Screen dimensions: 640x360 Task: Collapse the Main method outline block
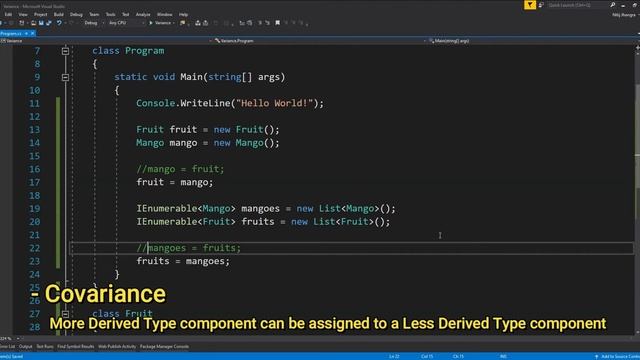pos(65,77)
